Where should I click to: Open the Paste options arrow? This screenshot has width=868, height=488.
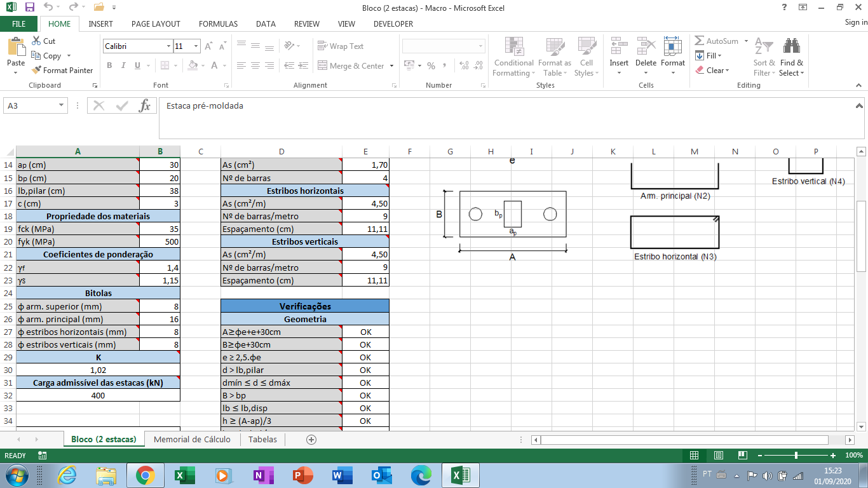click(16, 72)
